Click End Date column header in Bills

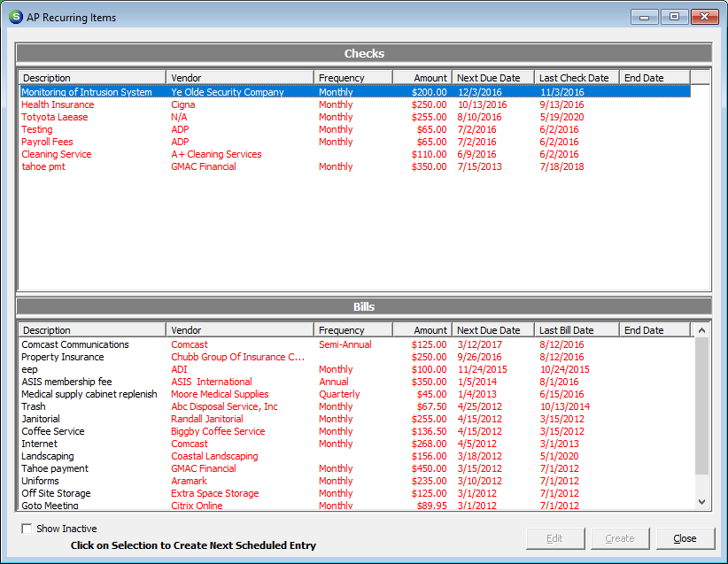click(x=654, y=330)
